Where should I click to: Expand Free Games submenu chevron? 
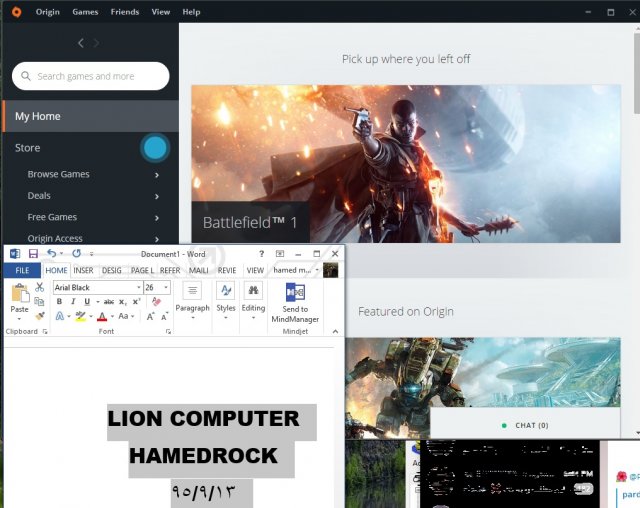point(157,218)
